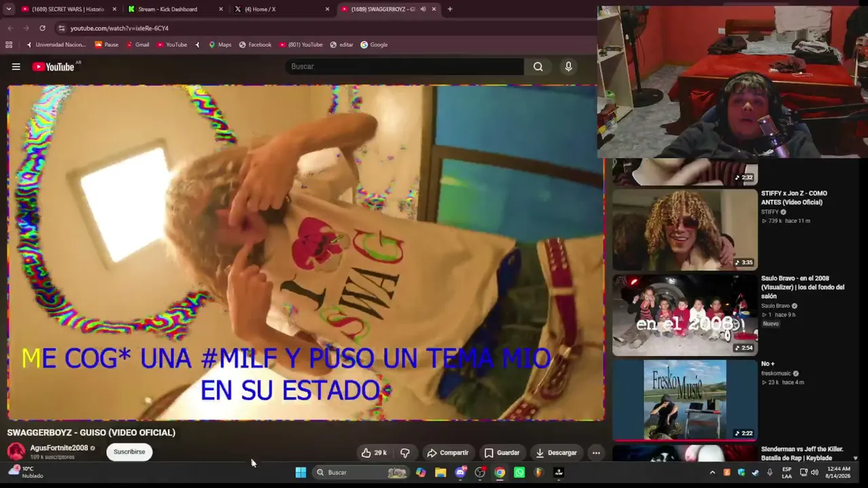Subscribe to AgusFortnite2008 with Suscribirse
Screen dimensions: 868x488
(129, 451)
